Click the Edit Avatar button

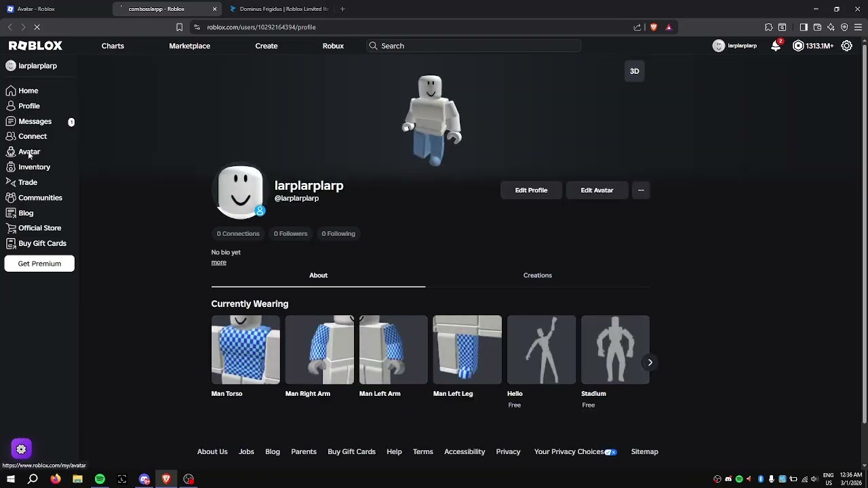click(x=597, y=190)
